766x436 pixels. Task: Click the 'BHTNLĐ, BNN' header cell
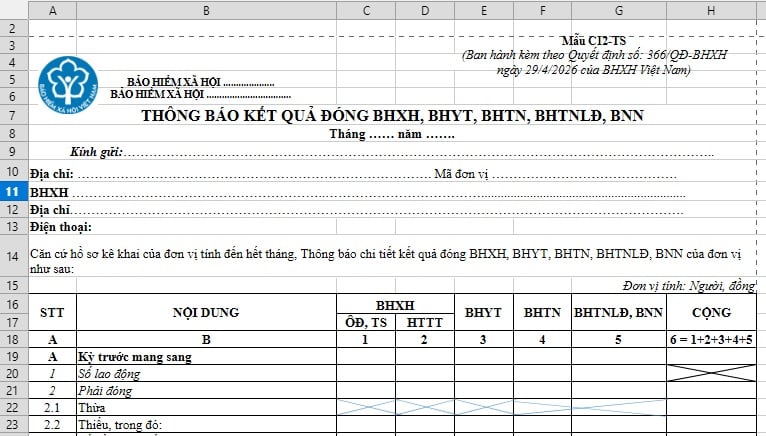tap(619, 313)
